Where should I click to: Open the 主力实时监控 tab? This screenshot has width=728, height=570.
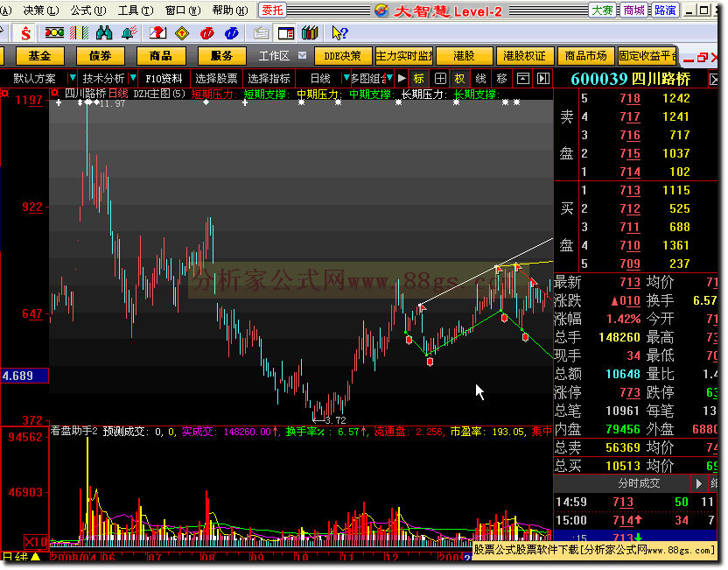[403, 56]
